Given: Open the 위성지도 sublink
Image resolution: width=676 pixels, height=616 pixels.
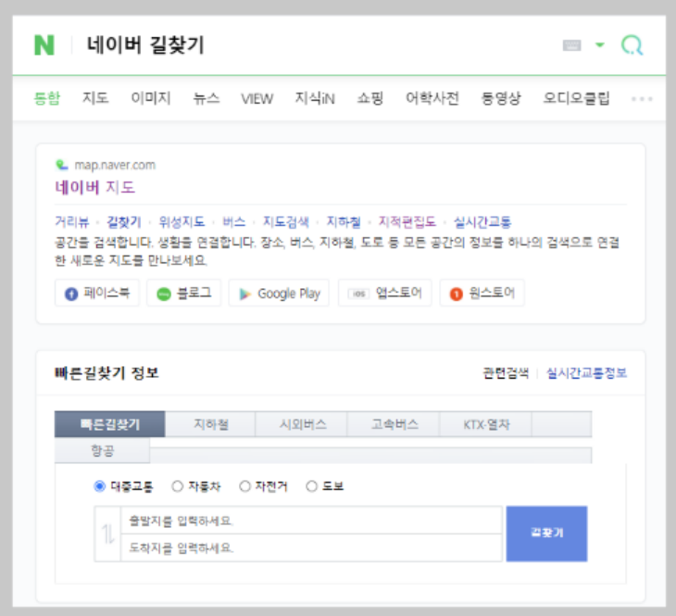Looking at the screenshot, I should point(182,221).
